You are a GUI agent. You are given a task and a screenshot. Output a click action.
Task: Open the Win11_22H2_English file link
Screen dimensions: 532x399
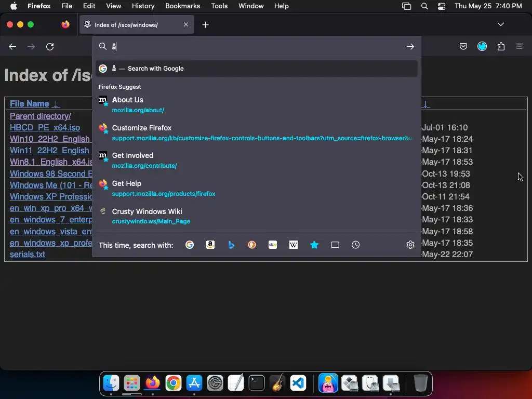(50, 151)
